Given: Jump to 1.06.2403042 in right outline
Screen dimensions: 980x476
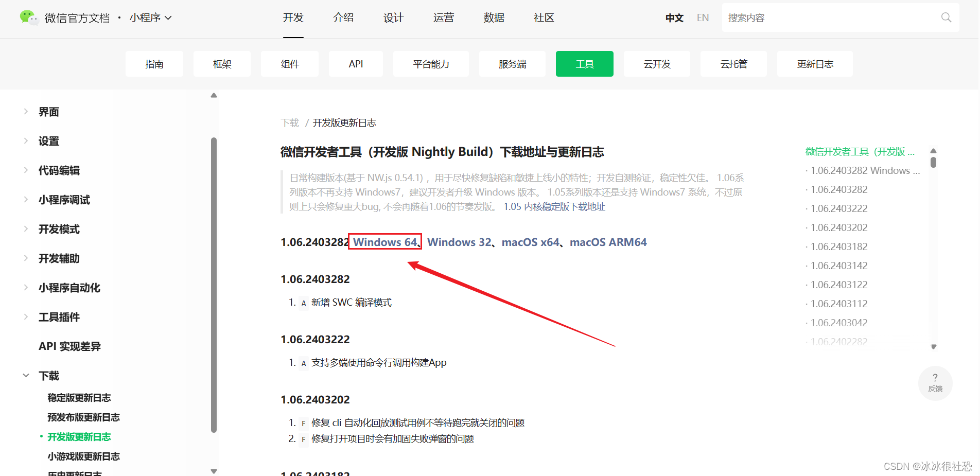Looking at the screenshot, I should click(x=839, y=323).
